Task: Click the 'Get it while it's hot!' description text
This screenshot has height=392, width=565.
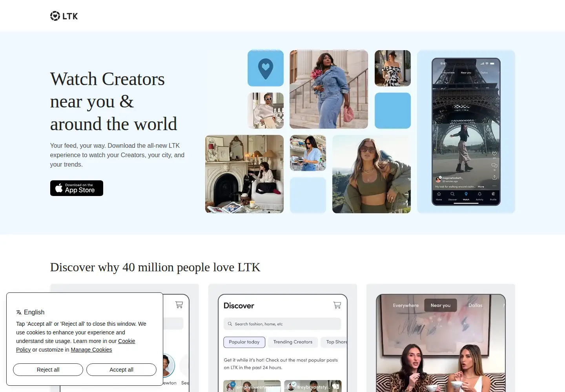Action: [281, 364]
